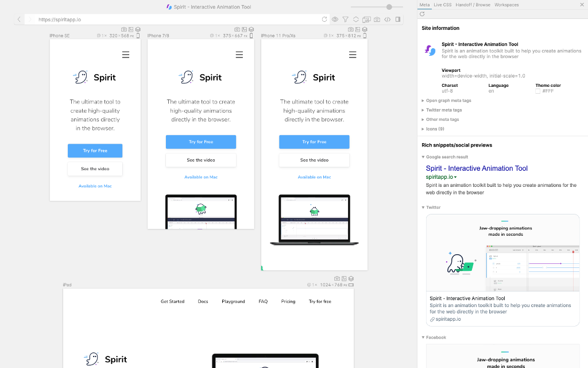This screenshot has height=368, width=588.
Task: Adjust the zoom slider handle at top
Action: click(389, 7)
